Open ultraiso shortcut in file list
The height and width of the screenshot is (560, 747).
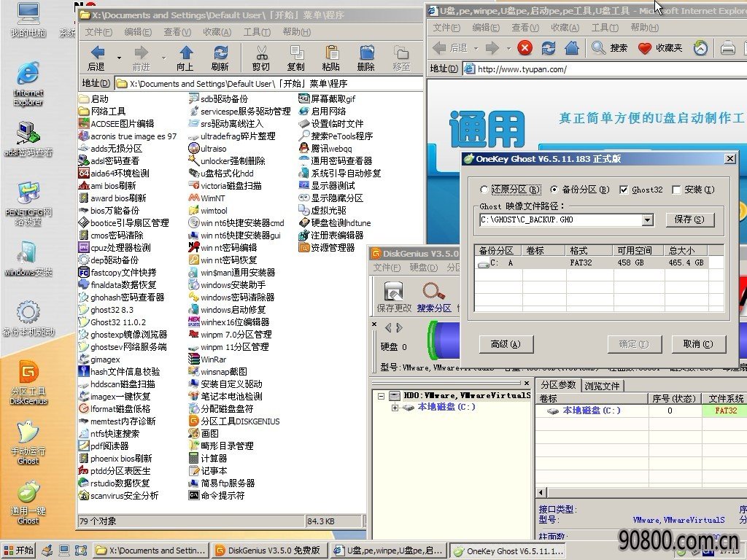click(207, 149)
